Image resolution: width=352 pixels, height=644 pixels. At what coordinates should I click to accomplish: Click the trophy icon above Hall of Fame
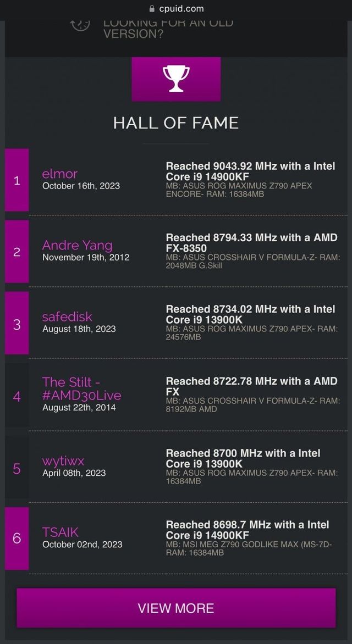176,79
